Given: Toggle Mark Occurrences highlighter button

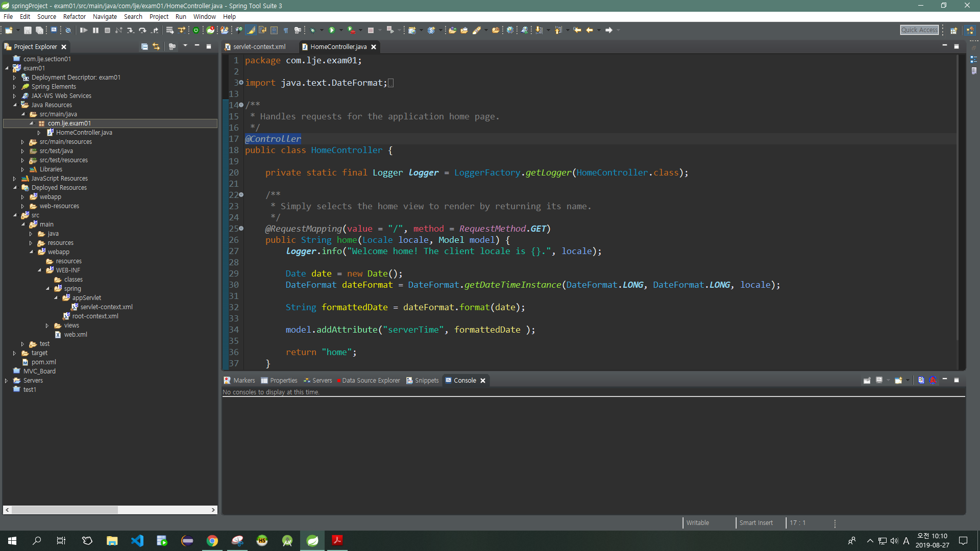Looking at the screenshot, I should tap(251, 30).
